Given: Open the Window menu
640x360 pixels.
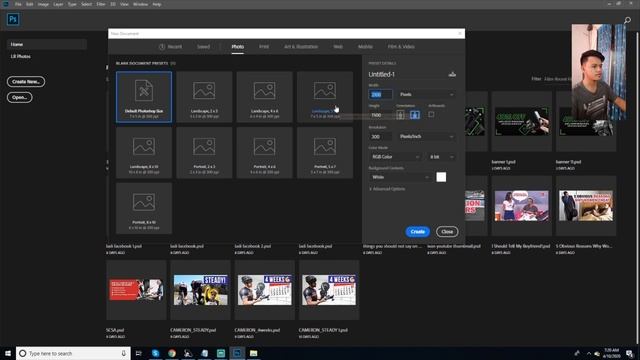Looking at the screenshot, I should tap(140, 4).
